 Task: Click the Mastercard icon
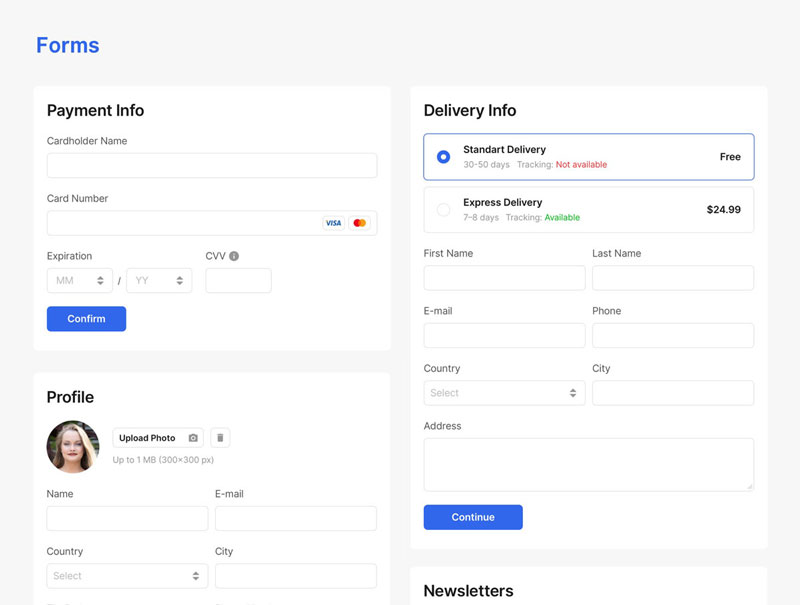coord(360,223)
